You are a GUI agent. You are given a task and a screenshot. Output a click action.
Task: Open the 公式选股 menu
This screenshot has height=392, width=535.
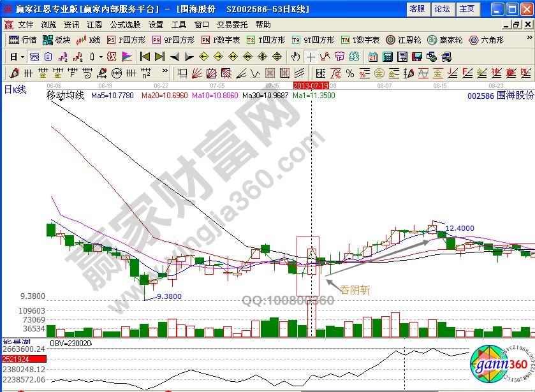pyautogui.click(x=126, y=24)
